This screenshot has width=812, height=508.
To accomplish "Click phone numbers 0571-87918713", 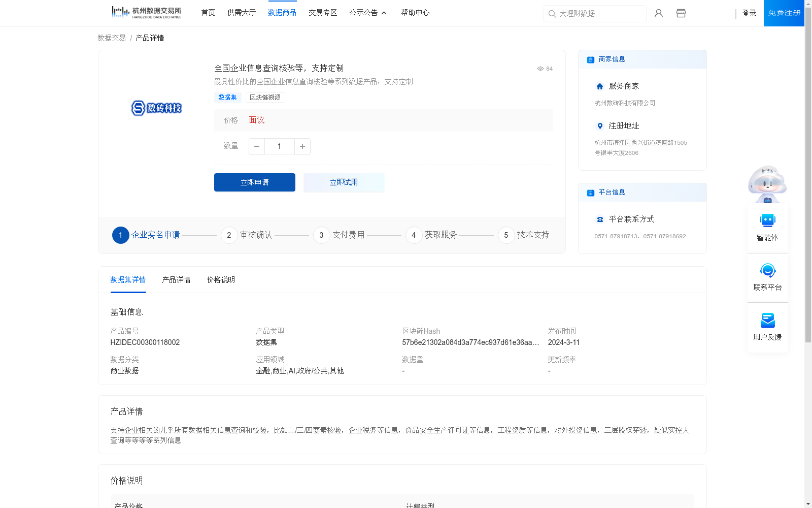I will (640, 236).
